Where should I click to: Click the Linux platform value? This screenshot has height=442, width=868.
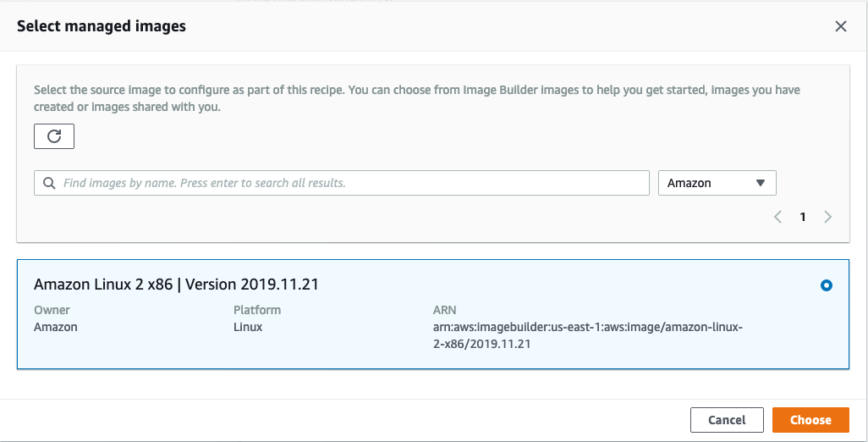pos(247,327)
